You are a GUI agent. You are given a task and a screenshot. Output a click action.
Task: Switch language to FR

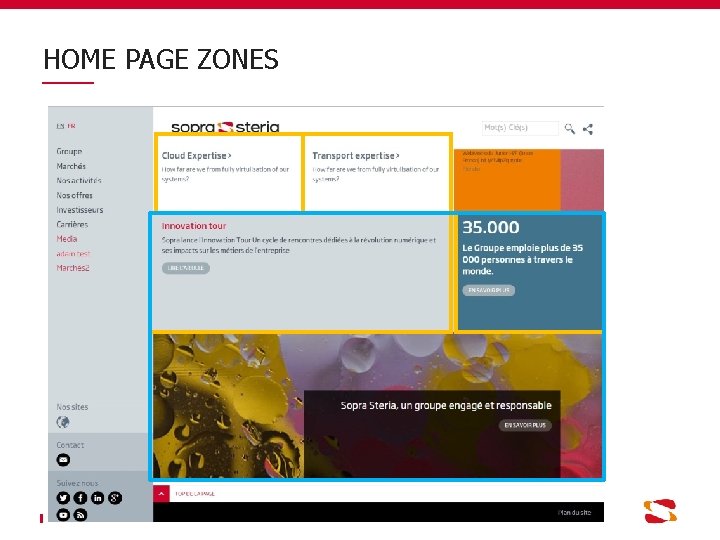pos(71,126)
